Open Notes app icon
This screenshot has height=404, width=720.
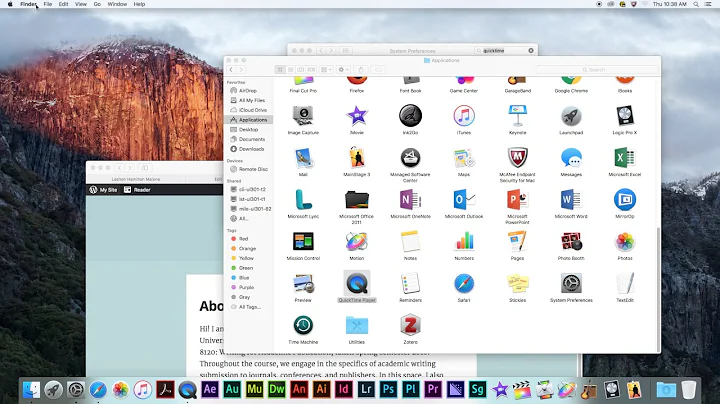click(410, 241)
